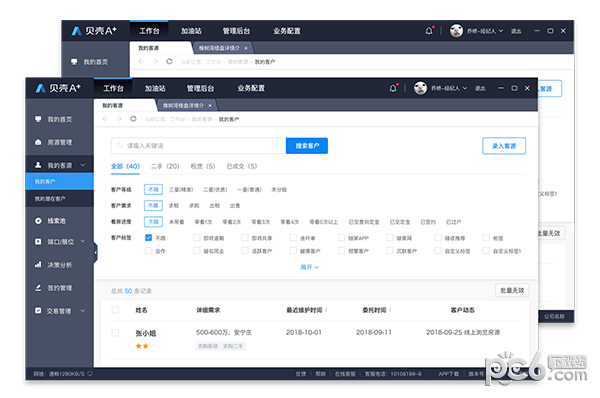600x398 pixels.
Task: Click 录入客源 button in front window
Action: pos(504,146)
